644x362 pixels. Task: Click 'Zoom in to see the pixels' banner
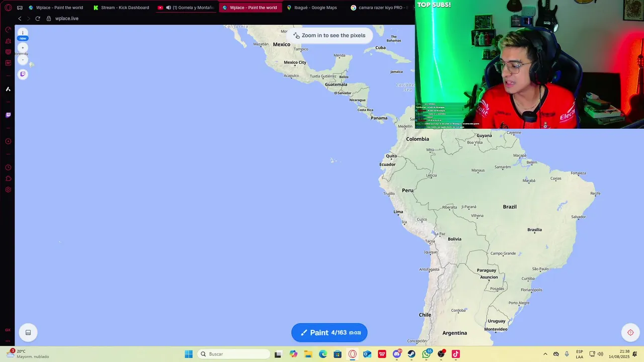point(330,35)
